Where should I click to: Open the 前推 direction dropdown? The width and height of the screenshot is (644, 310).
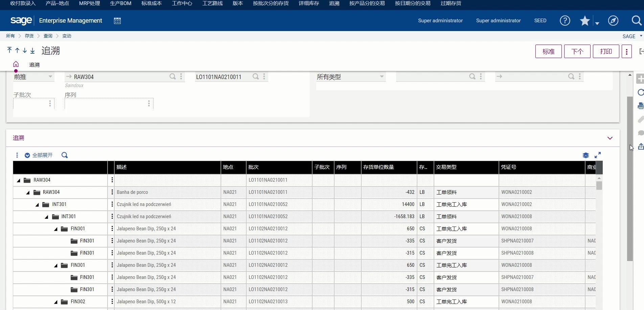[50, 77]
